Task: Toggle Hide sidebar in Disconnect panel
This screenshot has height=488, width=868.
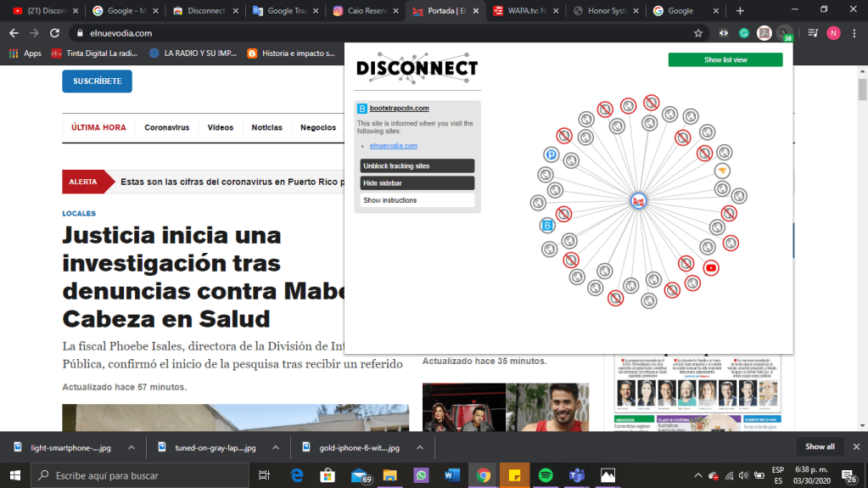Action: click(417, 182)
